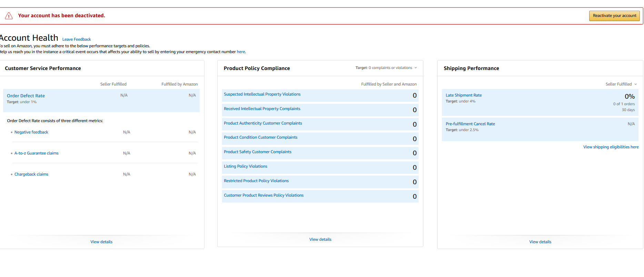Image resolution: width=644 pixels, height=277 pixels.
Task: Open the emergency contact 'here' link
Action: click(x=241, y=52)
